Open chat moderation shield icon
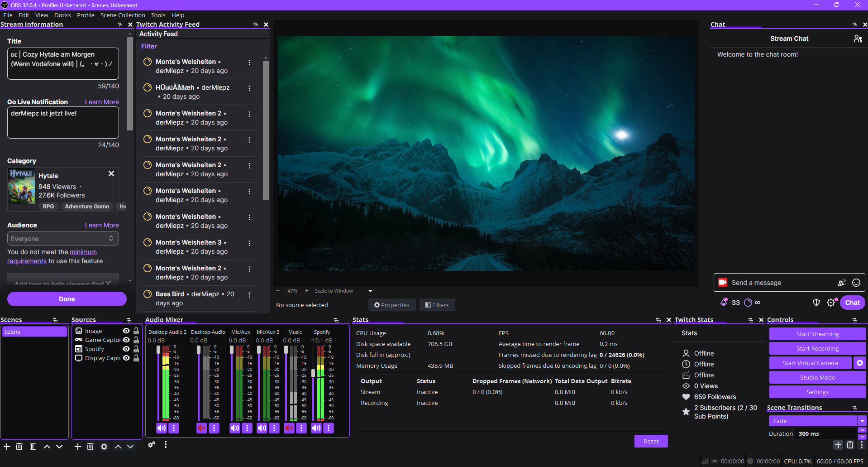868x467 pixels. coord(816,303)
